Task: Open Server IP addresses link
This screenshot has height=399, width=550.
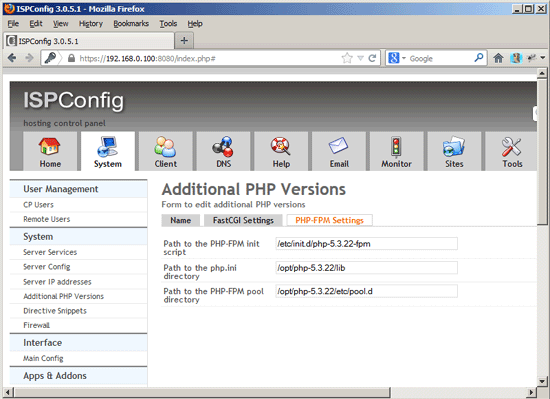Action: (57, 282)
